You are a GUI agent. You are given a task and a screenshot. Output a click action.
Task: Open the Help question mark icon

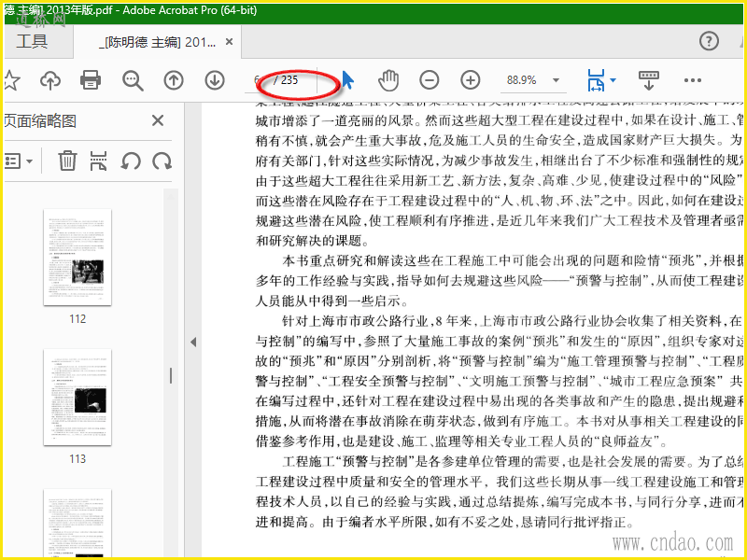(709, 41)
